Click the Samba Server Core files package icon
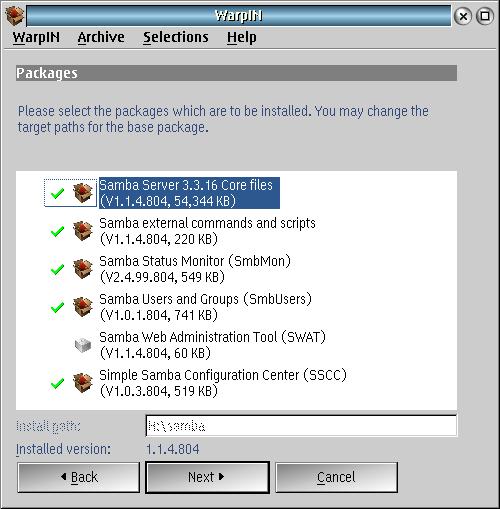The height and width of the screenshot is (509, 500). point(83,193)
